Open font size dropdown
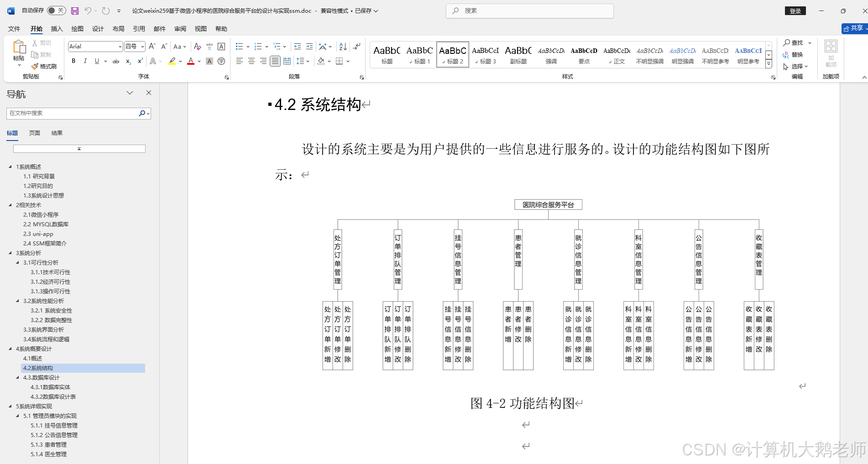This screenshot has height=464, width=868. point(142,47)
